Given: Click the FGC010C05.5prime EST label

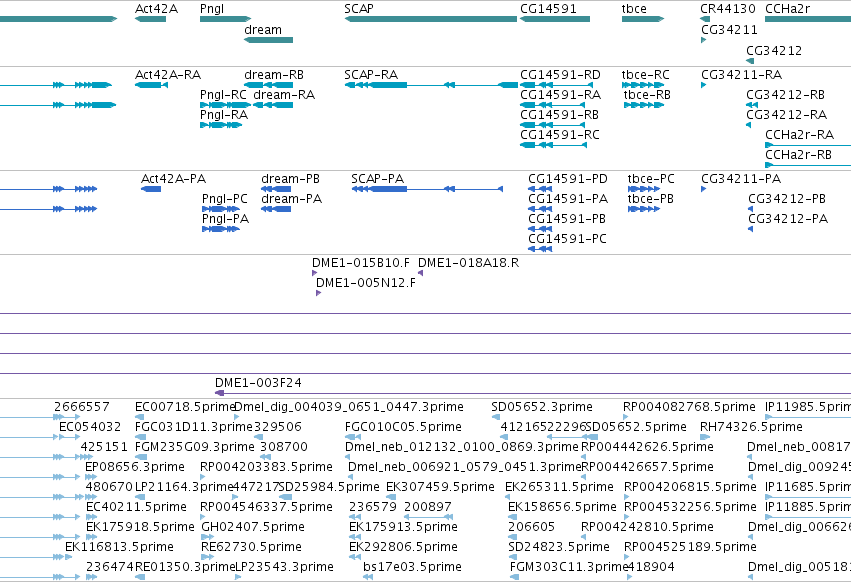Looking at the screenshot, I should point(403,427).
